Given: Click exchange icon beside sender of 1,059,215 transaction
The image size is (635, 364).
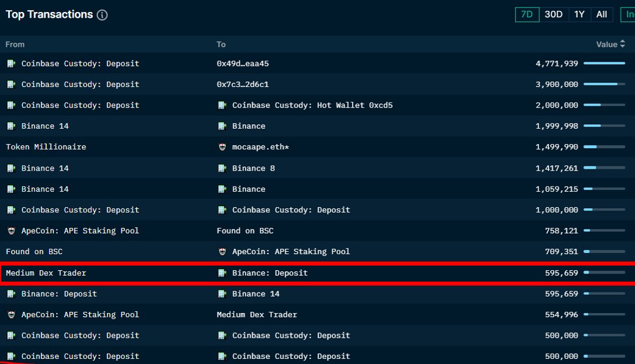Looking at the screenshot, I should 11,189.
